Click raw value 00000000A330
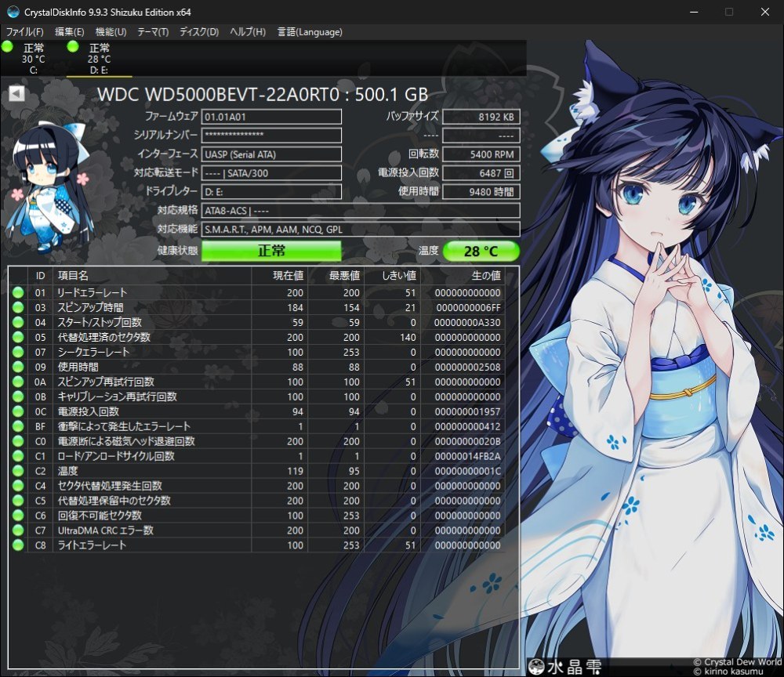 click(x=467, y=323)
